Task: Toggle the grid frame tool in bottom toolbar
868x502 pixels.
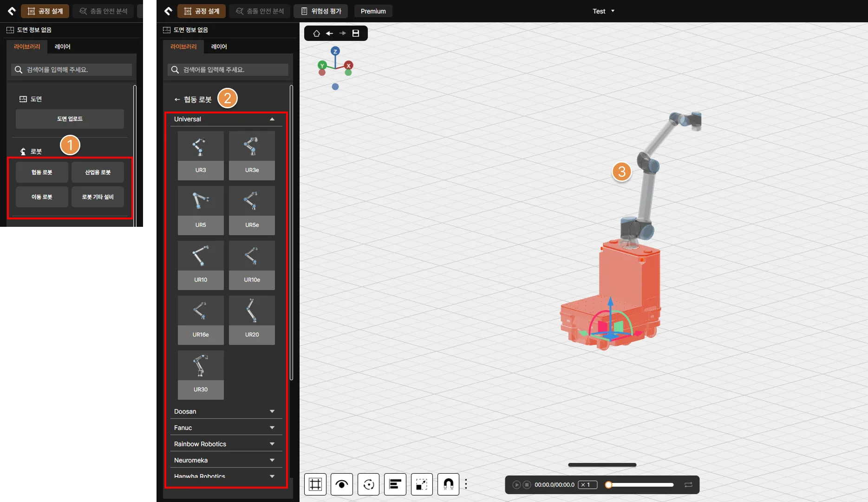Action: tap(315, 484)
